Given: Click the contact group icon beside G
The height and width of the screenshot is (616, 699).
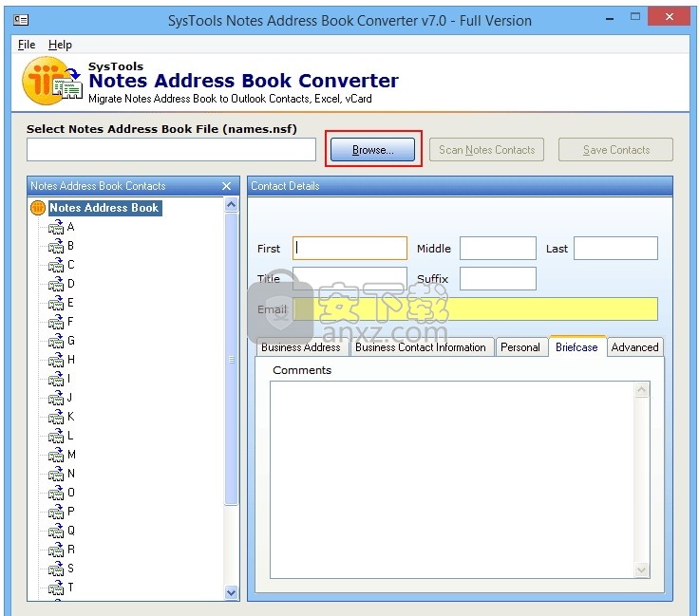Looking at the screenshot, I should click(x=56, y=341).
